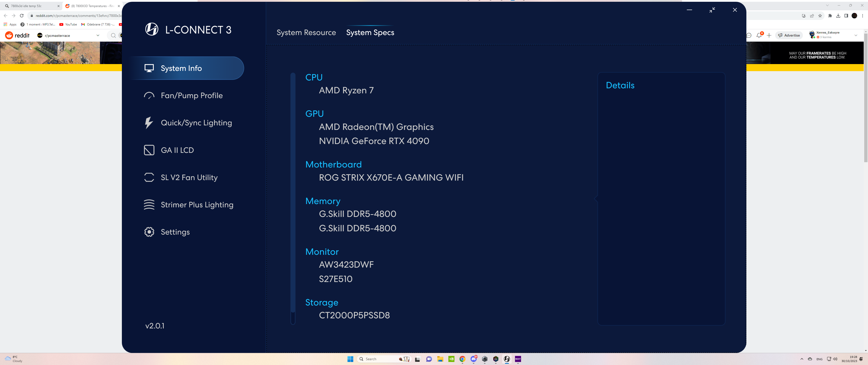Open the '1 moment : MP3.Tel...' bookmark
The height and width of the screenshot is (365, 868).
(x=38, y=24)
